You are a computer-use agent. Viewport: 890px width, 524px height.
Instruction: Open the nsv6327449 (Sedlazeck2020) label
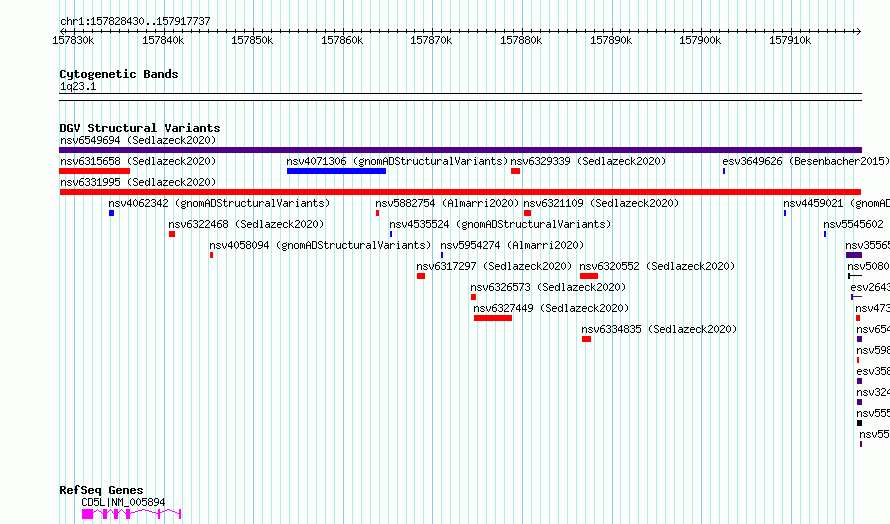point(551,308)
